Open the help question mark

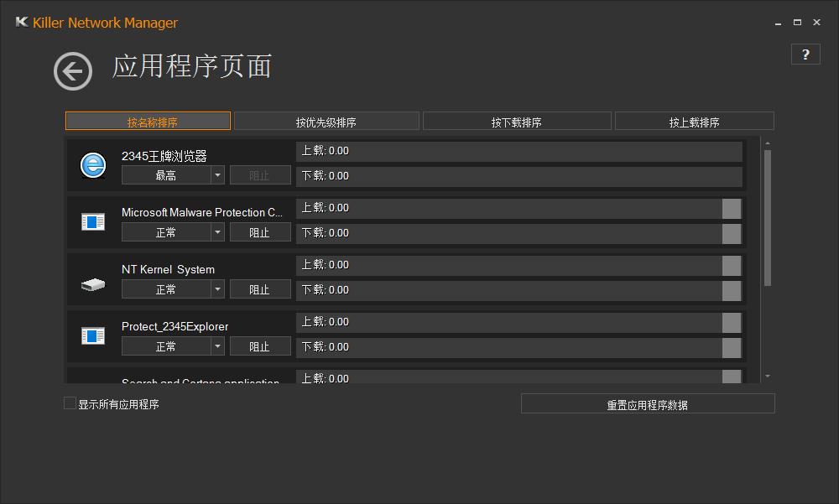click(805, 54)
